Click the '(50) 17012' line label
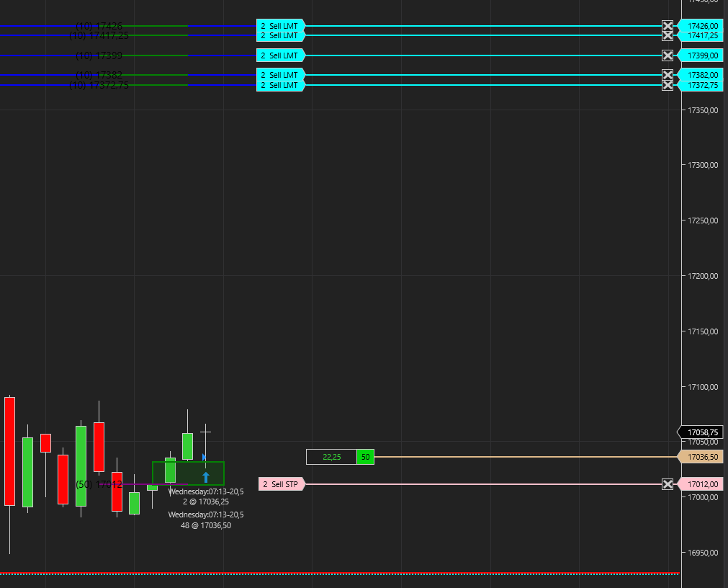This screenshot has width=728, height=588. [99, 484]
